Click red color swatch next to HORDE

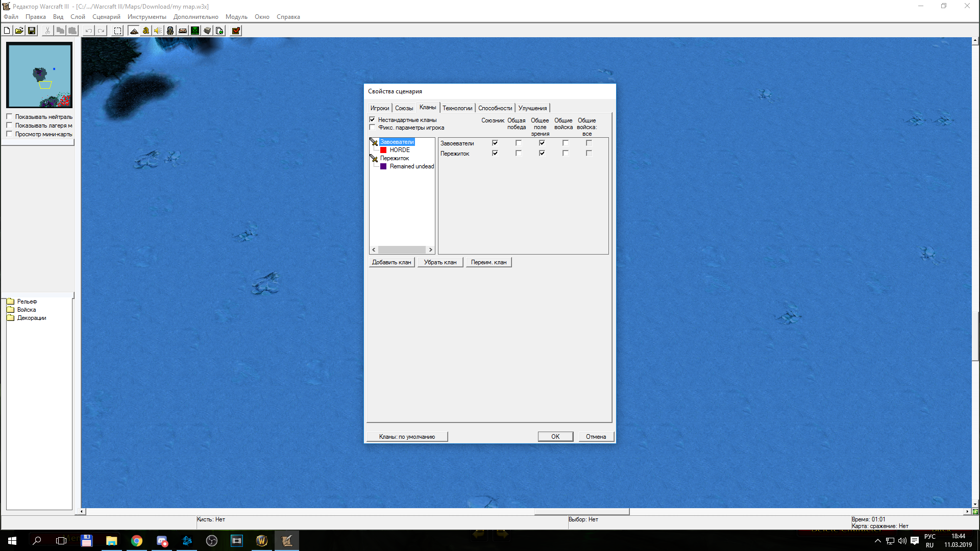tap(383, 150)
